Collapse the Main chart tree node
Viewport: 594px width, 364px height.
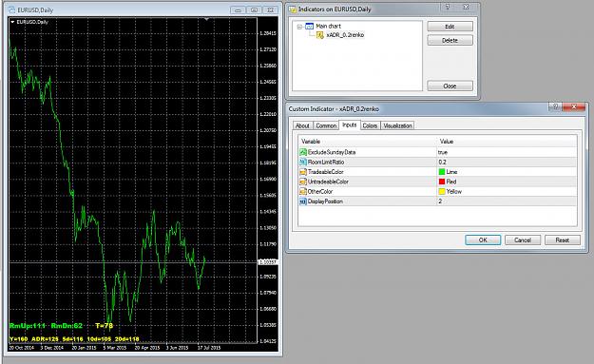click(299, 27)
